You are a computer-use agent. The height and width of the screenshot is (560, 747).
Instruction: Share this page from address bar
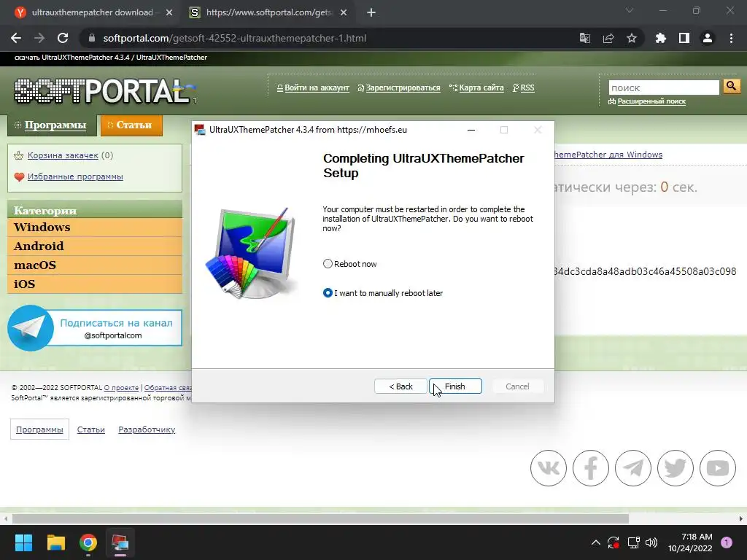(608, 38)
